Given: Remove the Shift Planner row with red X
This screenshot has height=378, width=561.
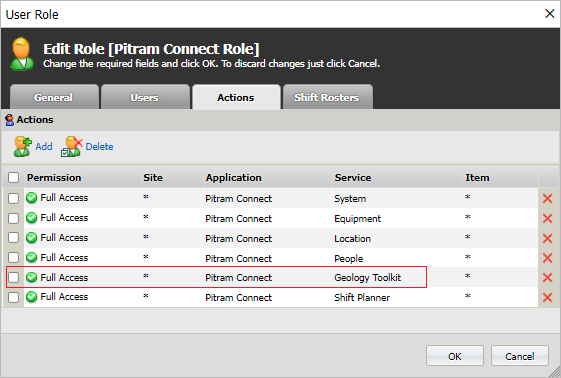Looking at the screenshot, I should coord(547,298).
